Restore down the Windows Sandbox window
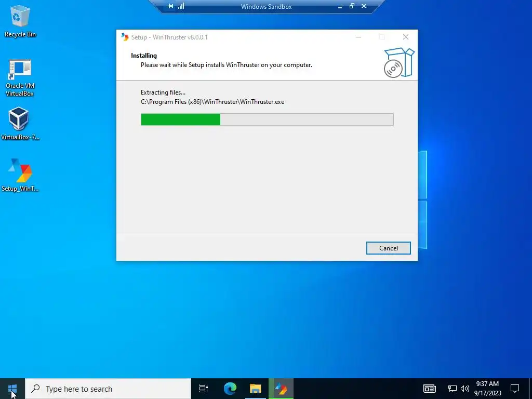The height and width of the screenshot is (399, 532). (x=352, y=6)
